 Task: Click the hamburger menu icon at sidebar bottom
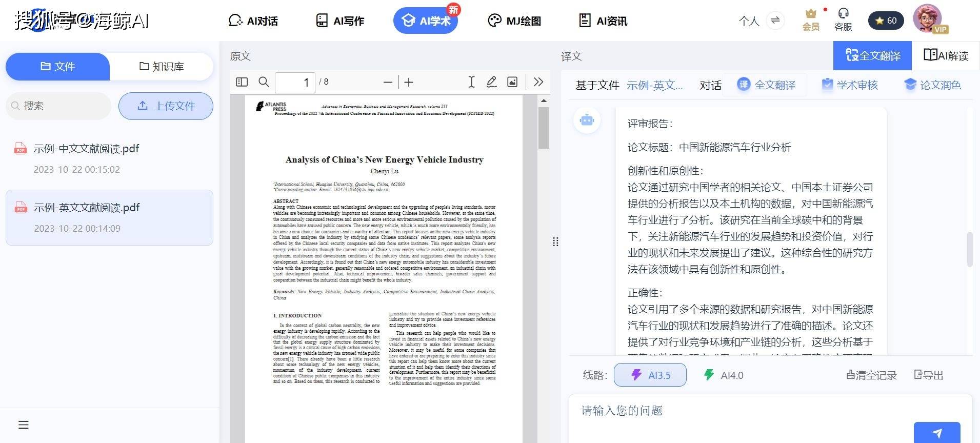click(x=24, y=425)
